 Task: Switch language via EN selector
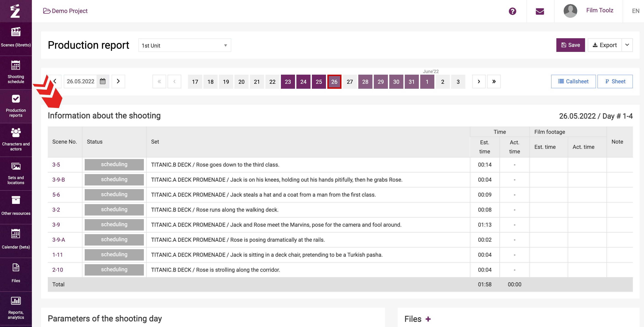[x=636, y=11]
